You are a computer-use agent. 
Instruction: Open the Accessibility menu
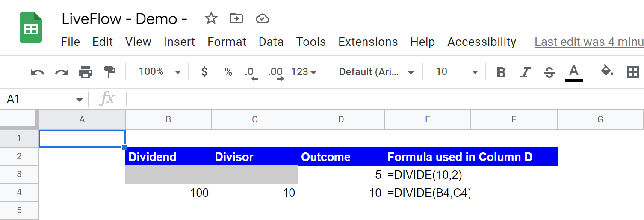(482, 42)
